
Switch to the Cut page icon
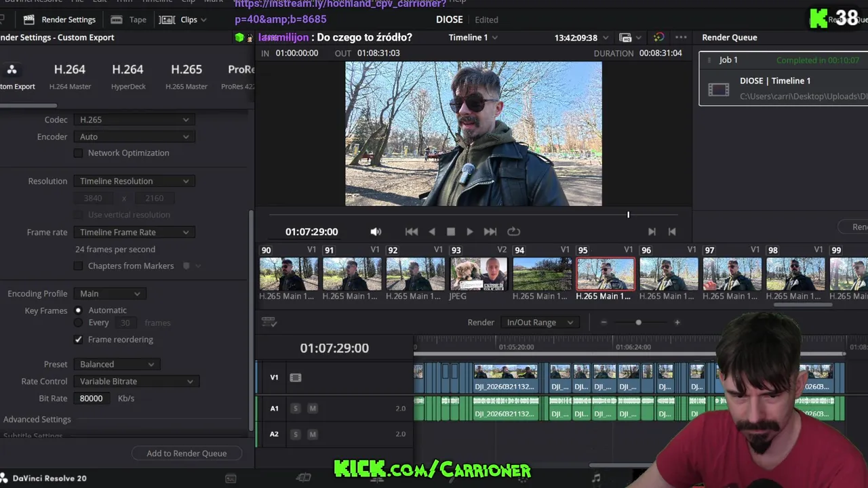click(x=304, y=479)
